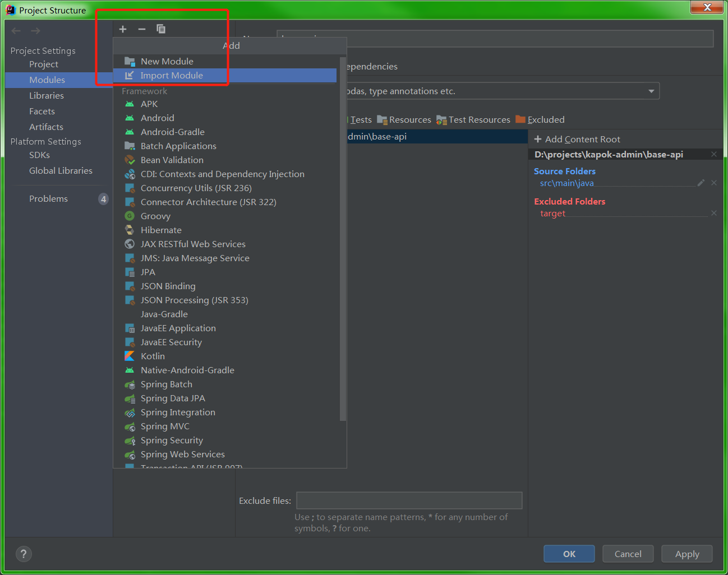Focus the Exclude files input field
Viewport: 728px width, 575px height.
coord(409,500)
